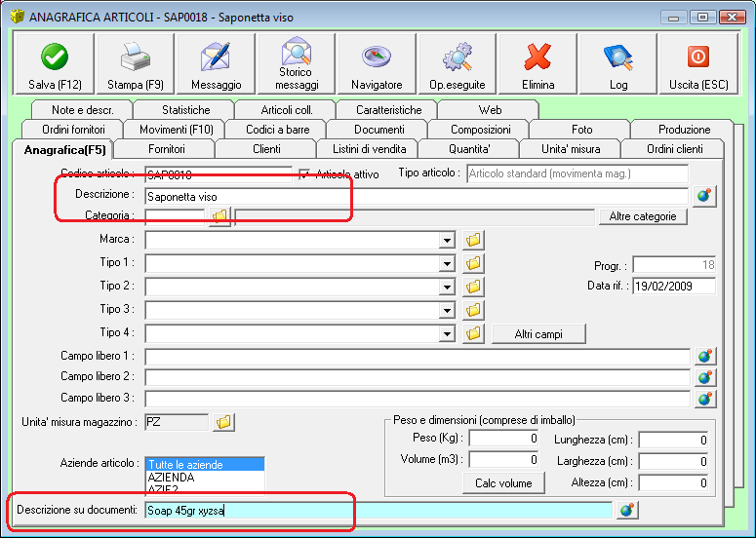This screenshot has width=756, height=538.
Task: Click Uscita (ESC) exit button
Action: 698,63
